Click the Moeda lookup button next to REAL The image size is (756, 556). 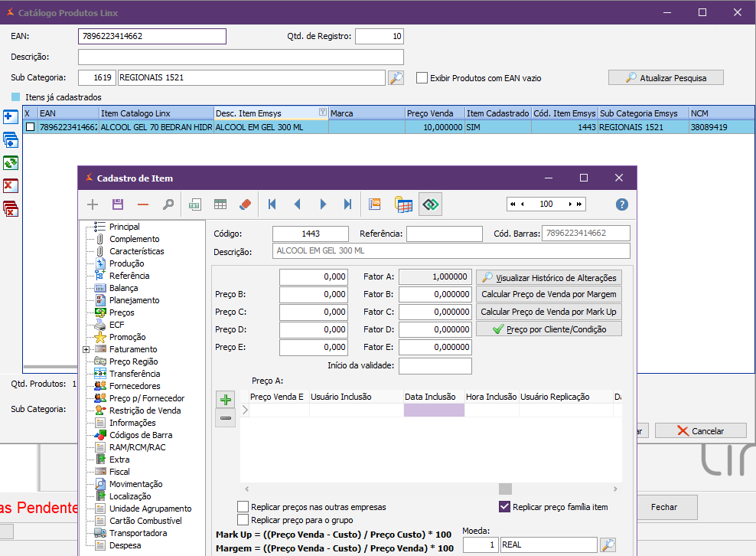pos(608,545)
